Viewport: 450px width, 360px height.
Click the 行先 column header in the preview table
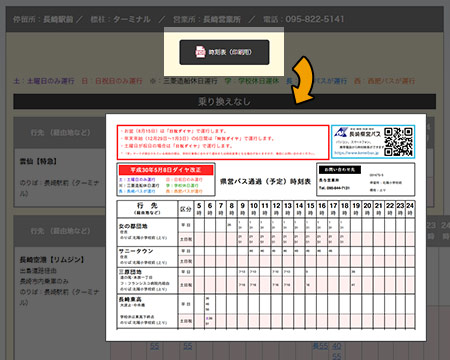coord(147,209)
